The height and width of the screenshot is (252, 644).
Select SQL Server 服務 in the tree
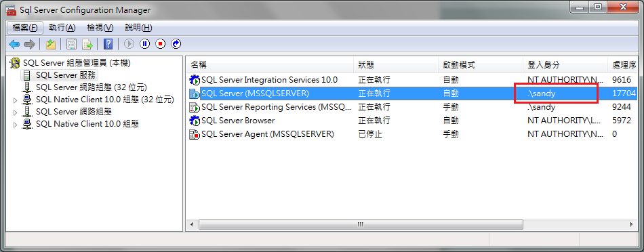pos(66,75)
